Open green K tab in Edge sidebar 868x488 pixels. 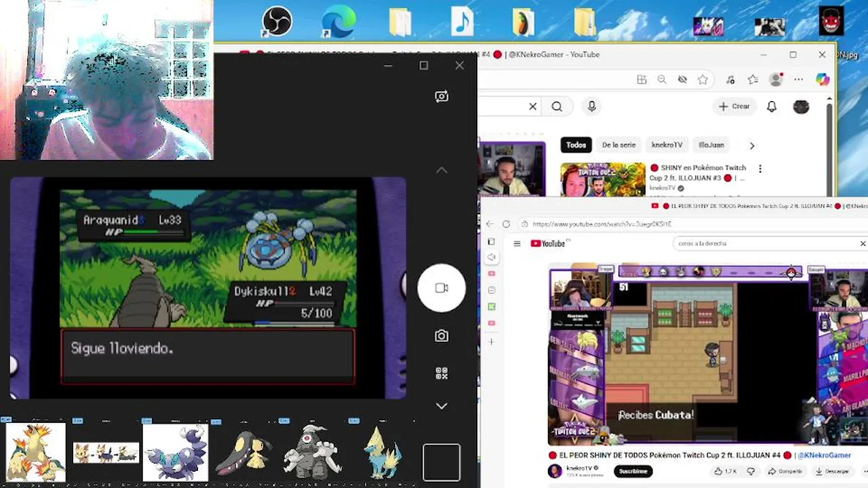pos(492,307)
